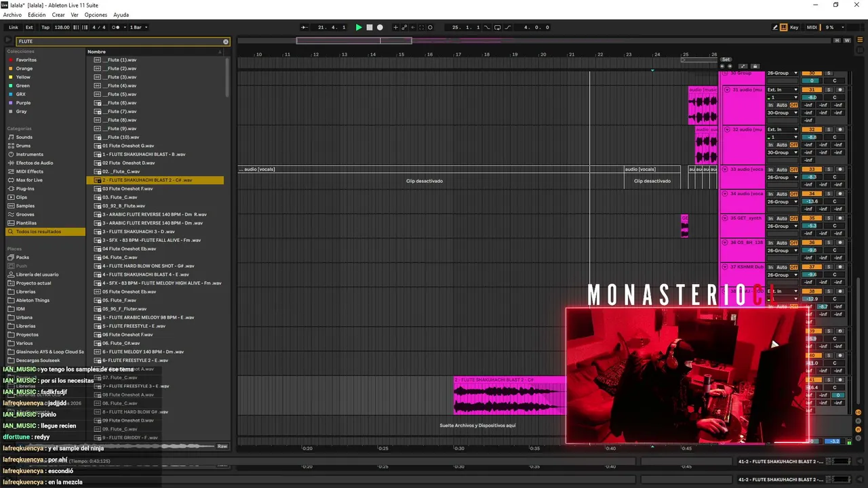
Task: Toggle the Loop switch in transport
Action: [498, 27]
